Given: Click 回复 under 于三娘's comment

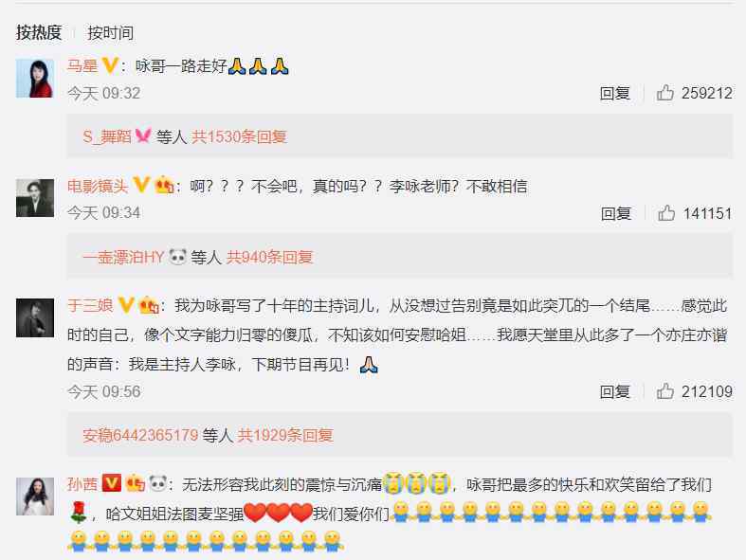Looking at the screenshot, I should click(614, 392).
